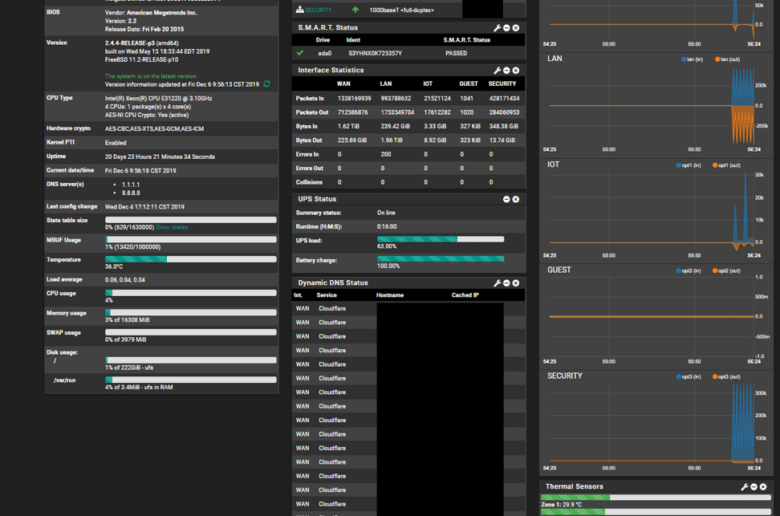Viewport: 780px width, 516px height.
Task: Click the SECURITY traffic graph area
Action: (652, 423)
